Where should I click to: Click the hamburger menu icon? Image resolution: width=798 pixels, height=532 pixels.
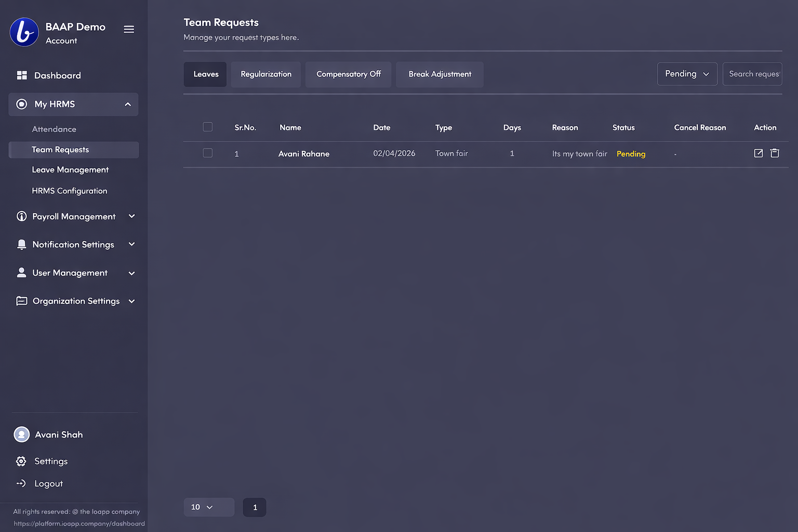point(129,30)
